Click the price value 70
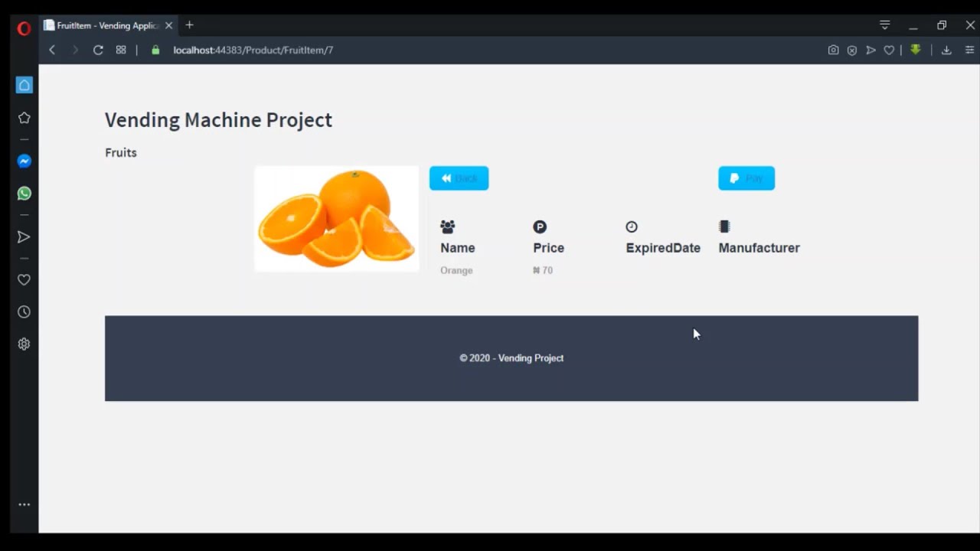Image resolution: width=980 pixels, height=551 pixels. tap(543, 270)
